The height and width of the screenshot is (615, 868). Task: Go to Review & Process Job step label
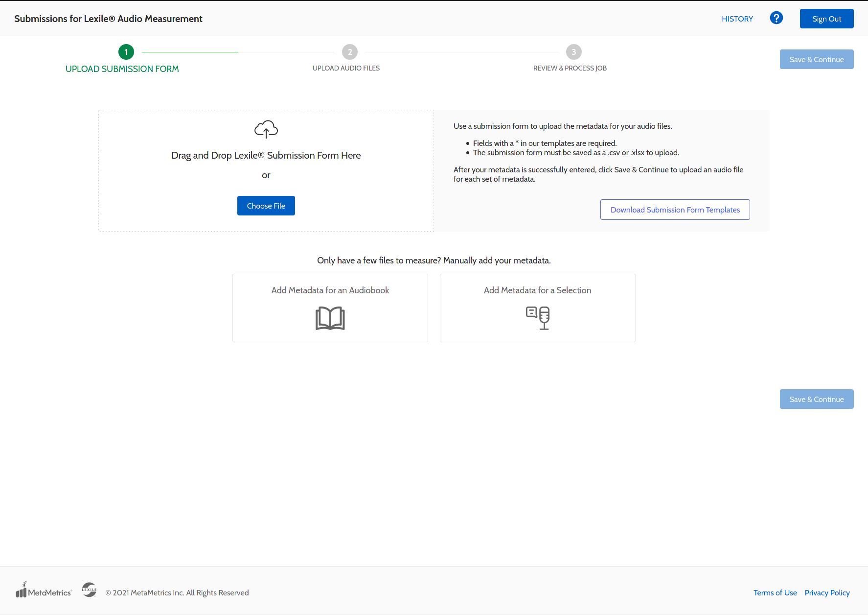click(570, 68)
